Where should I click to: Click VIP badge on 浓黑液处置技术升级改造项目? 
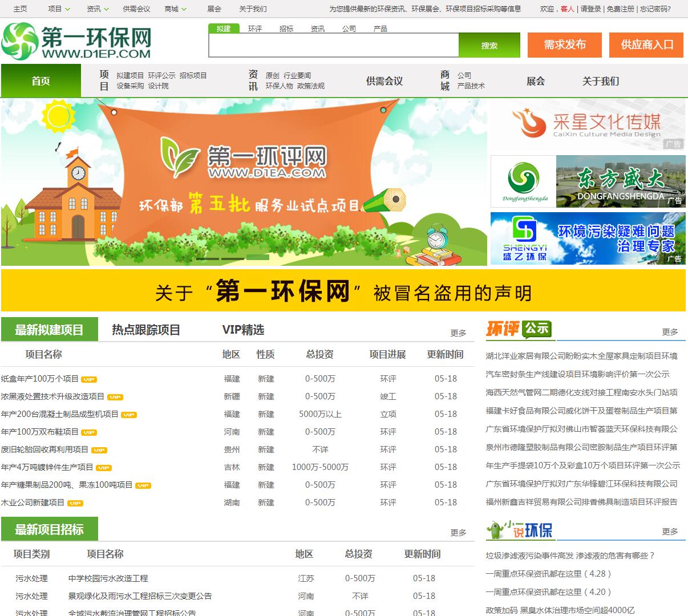click(115, 397)
